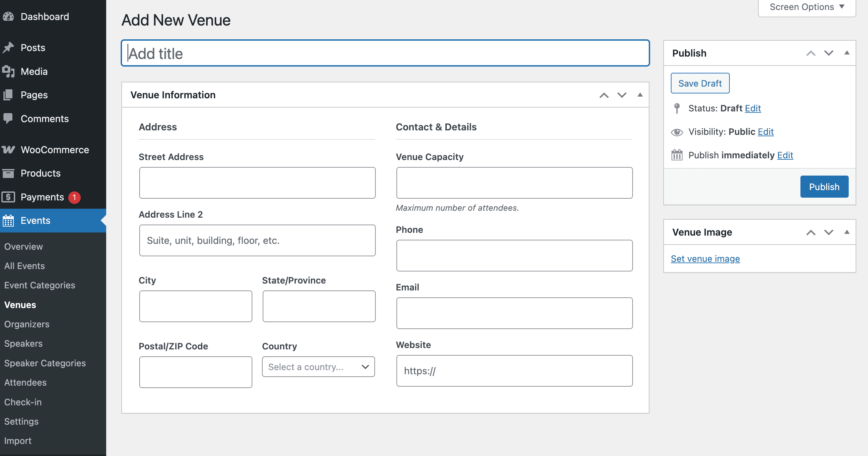The image size is (868, 456).
Task: Click the Dashboard gauge icon
Action: click(x=8, y=17)
